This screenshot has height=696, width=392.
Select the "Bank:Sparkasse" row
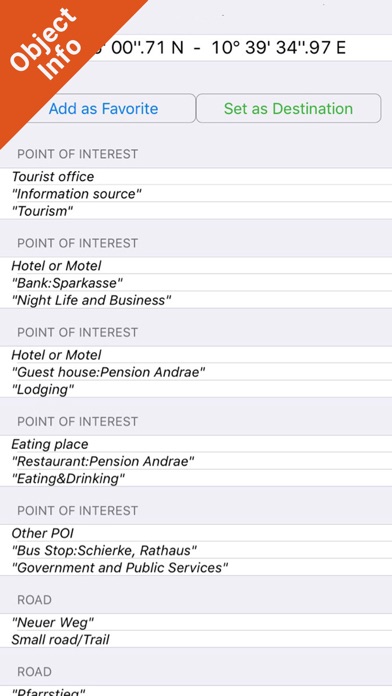click(x=196, y=283)
